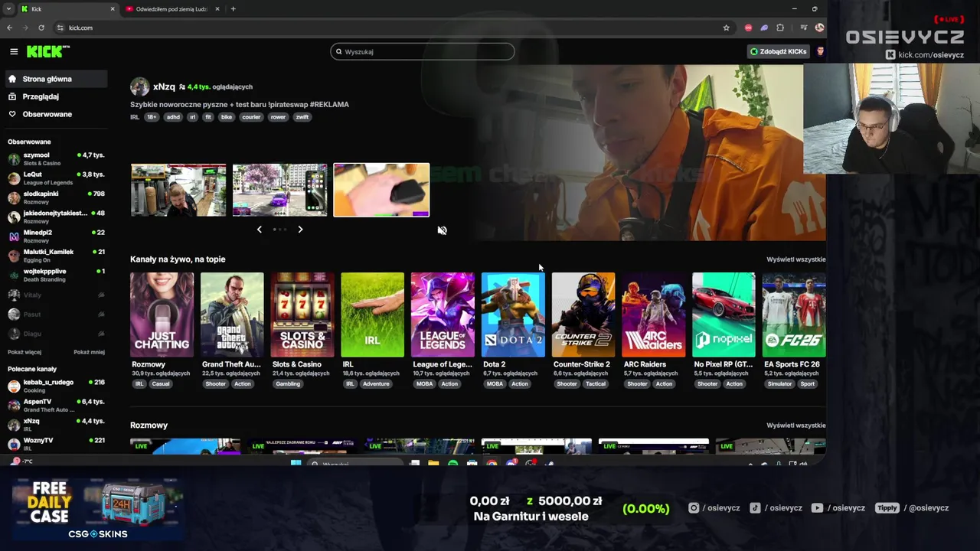Viewport: 980px width, 551px height.
Task: Click the KICK logo
Action: coord(47,51)
